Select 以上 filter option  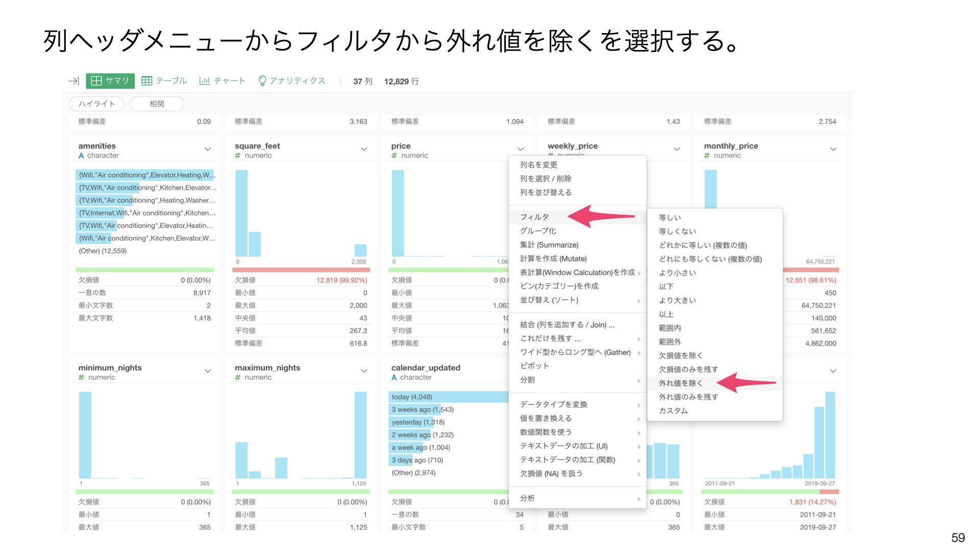(715, 314)
